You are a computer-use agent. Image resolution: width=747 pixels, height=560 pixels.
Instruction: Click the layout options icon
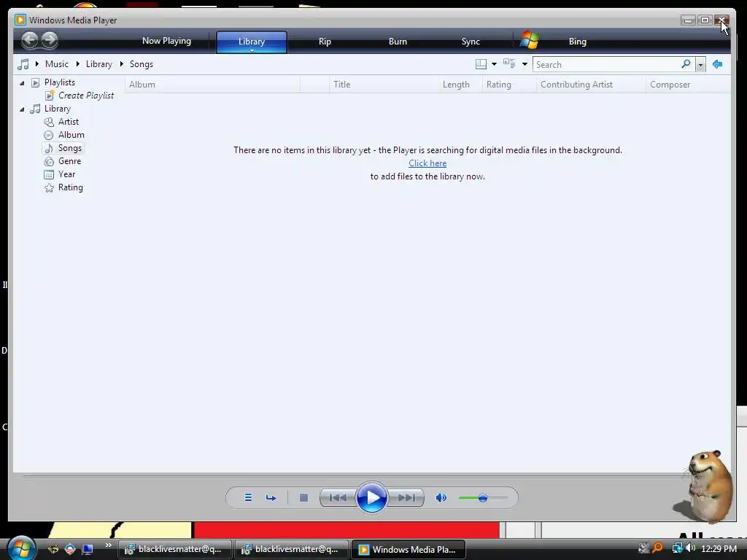481,64
